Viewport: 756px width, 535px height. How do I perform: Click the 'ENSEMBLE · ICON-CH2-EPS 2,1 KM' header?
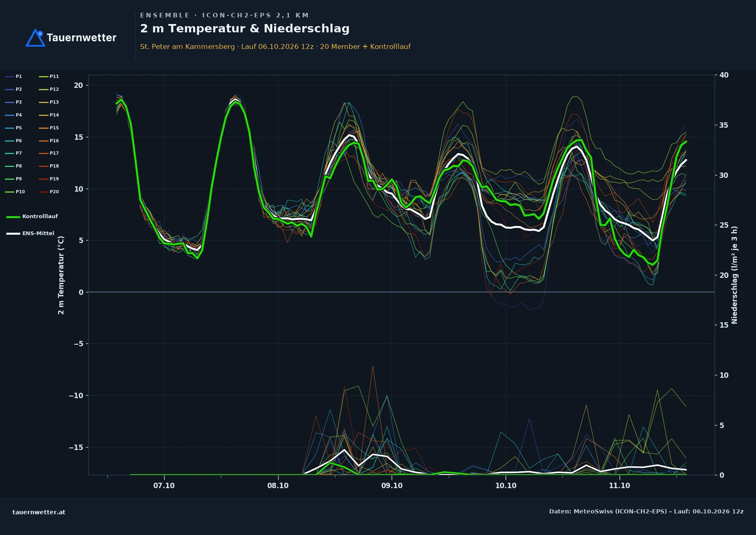225,15
